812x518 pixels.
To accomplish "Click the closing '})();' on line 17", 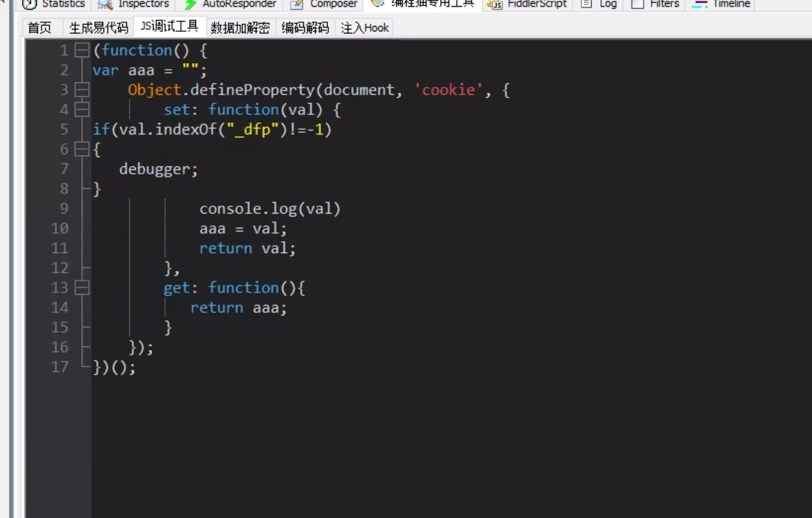I will 114,367.
